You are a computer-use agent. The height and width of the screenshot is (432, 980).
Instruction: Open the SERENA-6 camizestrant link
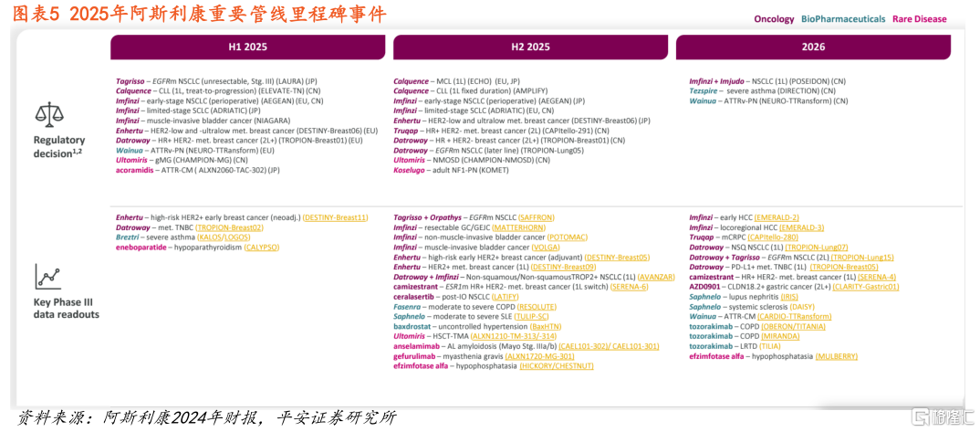628,287
